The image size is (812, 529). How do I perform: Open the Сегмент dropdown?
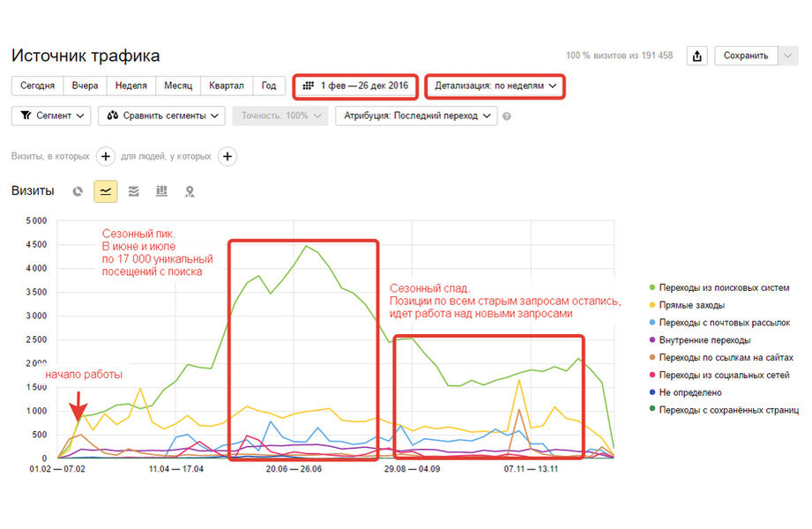(x=51, y=115)
